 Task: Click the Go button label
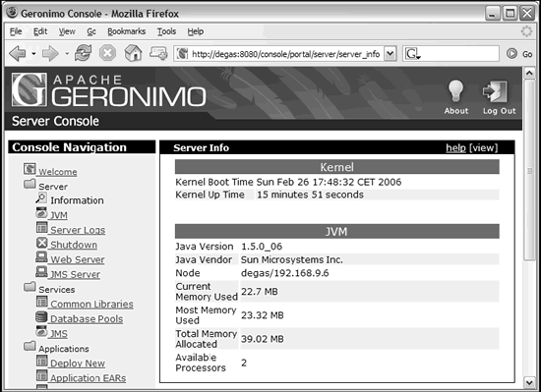point(527,54)
